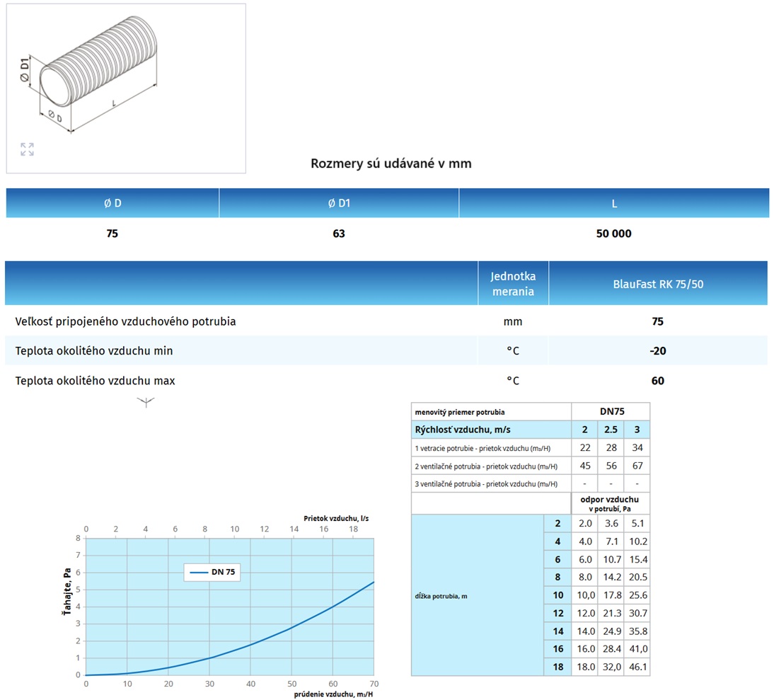Screen dimensions: 774x700
Task: Click the expand image arrows icon
Action: (27, 149)
